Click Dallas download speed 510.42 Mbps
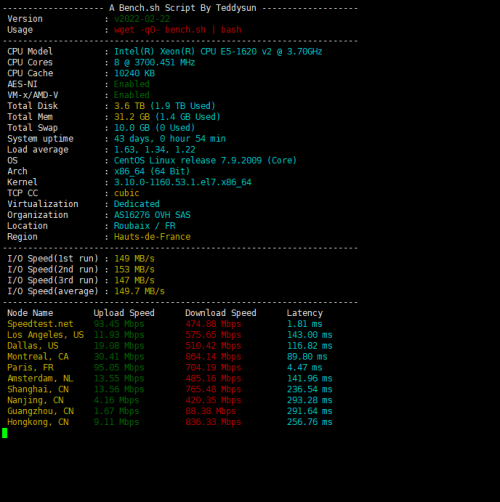 [213, 346]
